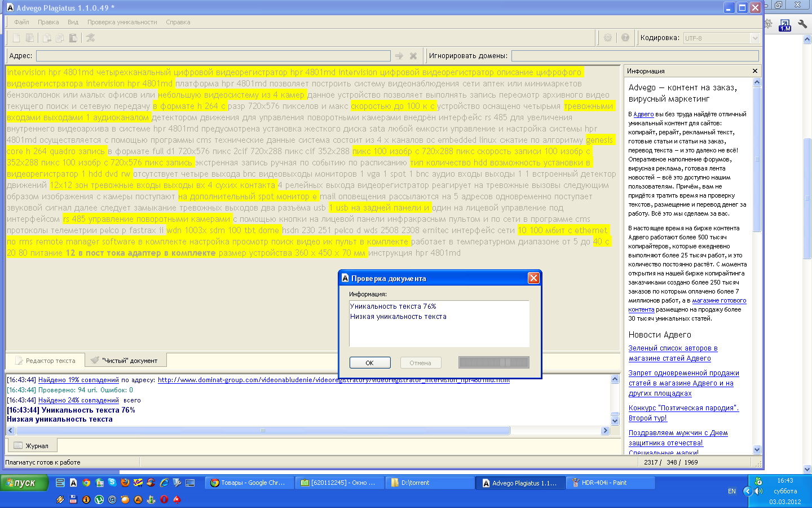The height and width of the screenshot is (508, 812).
Task: Click the New document toolbar icon
Action: point(16,38)
